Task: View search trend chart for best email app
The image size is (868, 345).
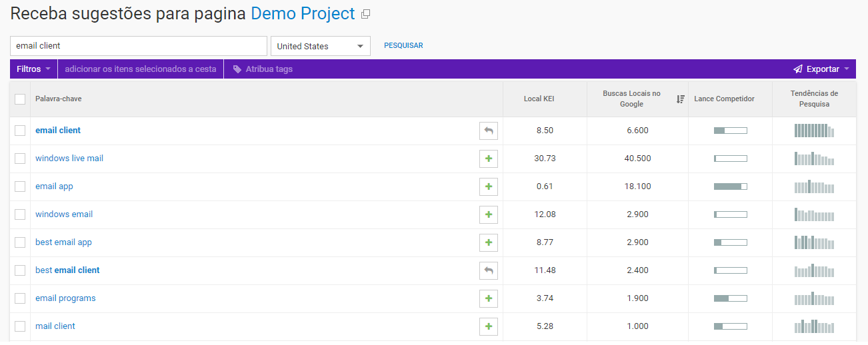Action: click(x=814, y=242)
